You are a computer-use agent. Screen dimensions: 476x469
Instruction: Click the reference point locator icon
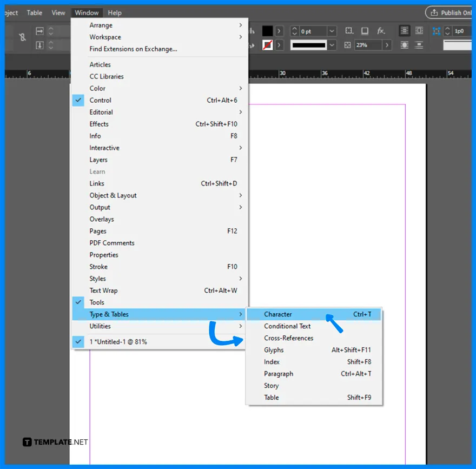(x=437, y=31)
